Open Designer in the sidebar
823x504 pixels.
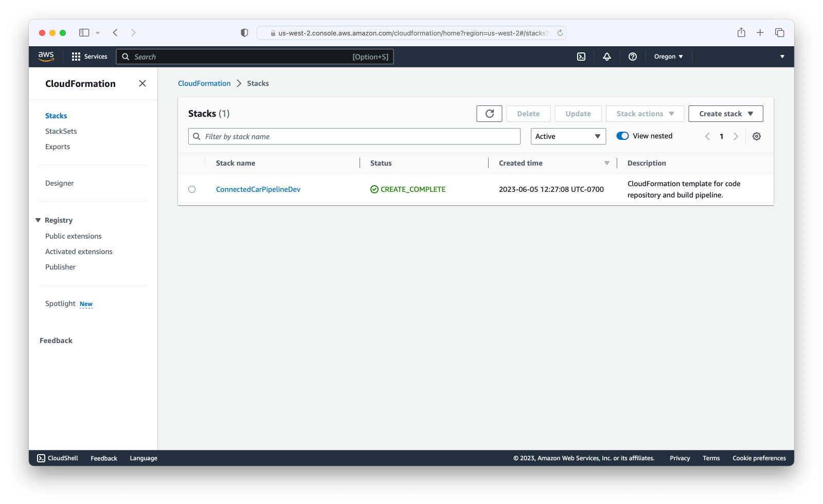[x=60, y=183]
